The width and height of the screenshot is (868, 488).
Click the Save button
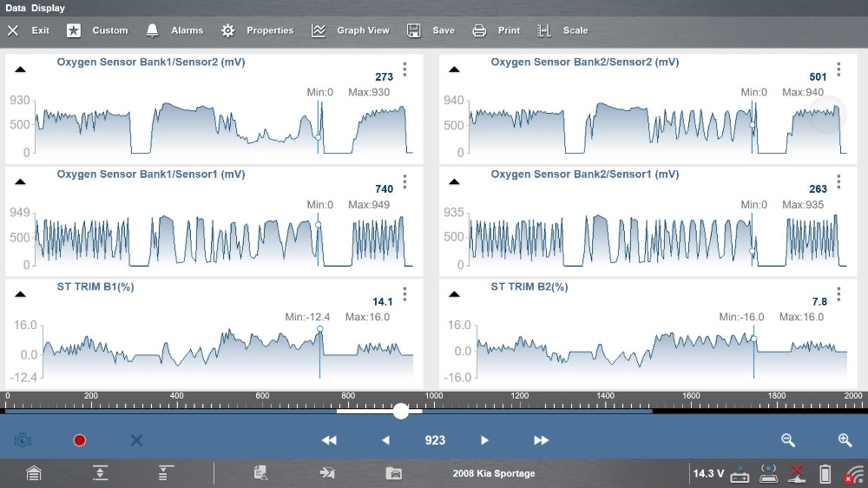(x=431, y=30)
